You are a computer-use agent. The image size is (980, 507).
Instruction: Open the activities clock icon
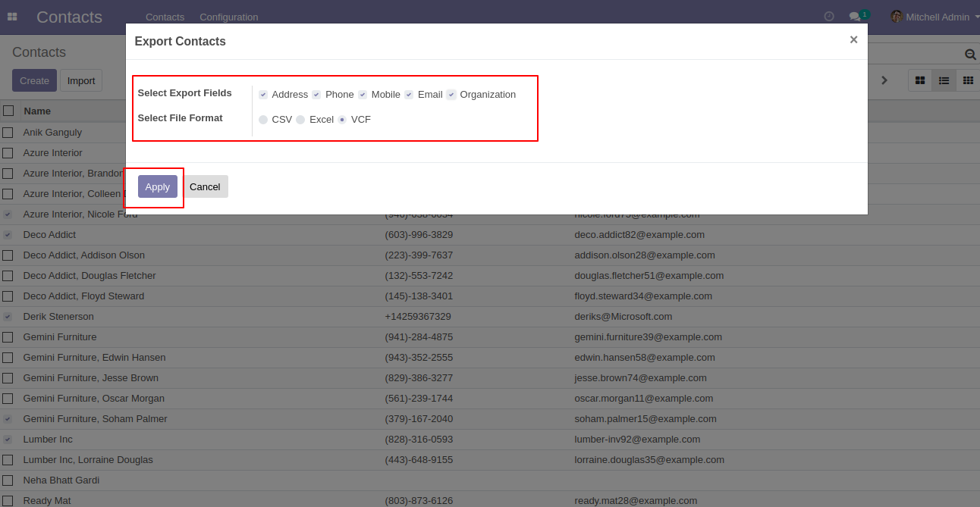point(829,17)
